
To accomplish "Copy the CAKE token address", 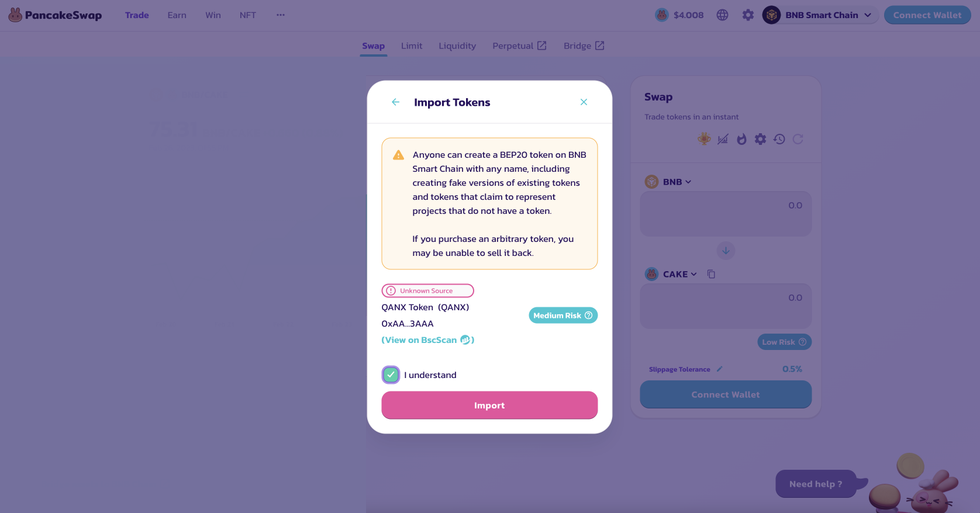I will tap(711, 274).
